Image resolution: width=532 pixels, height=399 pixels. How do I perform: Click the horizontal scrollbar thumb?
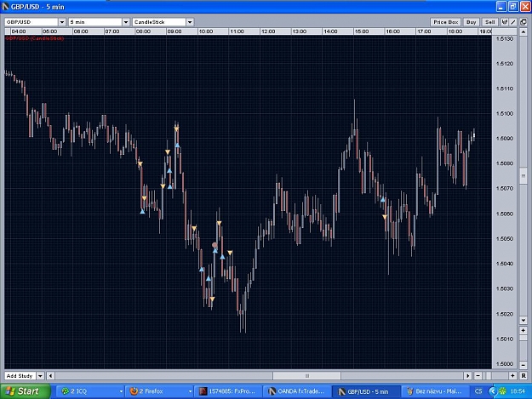307,376
